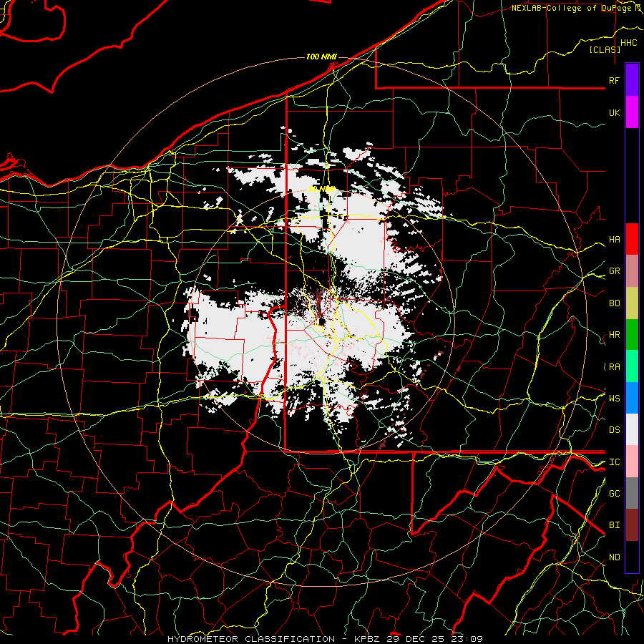Pick the mint green RA legend swatch
Screen dimensions: 644x644
click(632, 366)
